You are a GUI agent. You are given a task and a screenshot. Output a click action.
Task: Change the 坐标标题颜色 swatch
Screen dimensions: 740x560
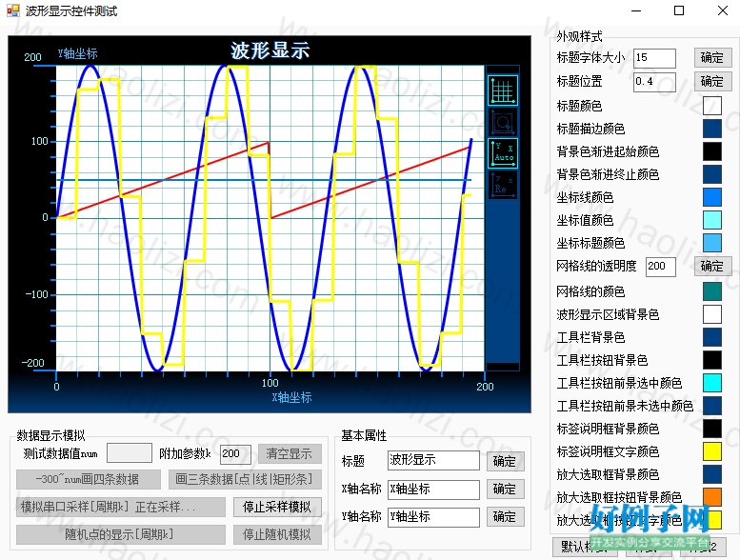click(x=711, y=243)
